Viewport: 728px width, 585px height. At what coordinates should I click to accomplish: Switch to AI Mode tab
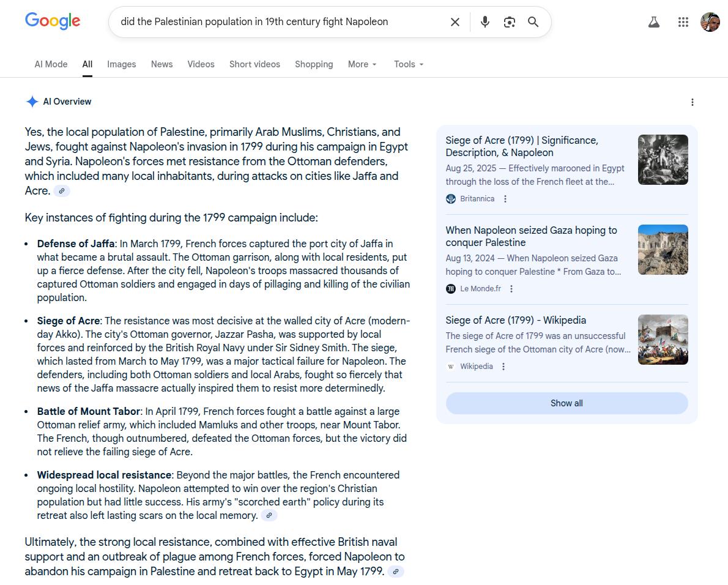click(51, 64)
